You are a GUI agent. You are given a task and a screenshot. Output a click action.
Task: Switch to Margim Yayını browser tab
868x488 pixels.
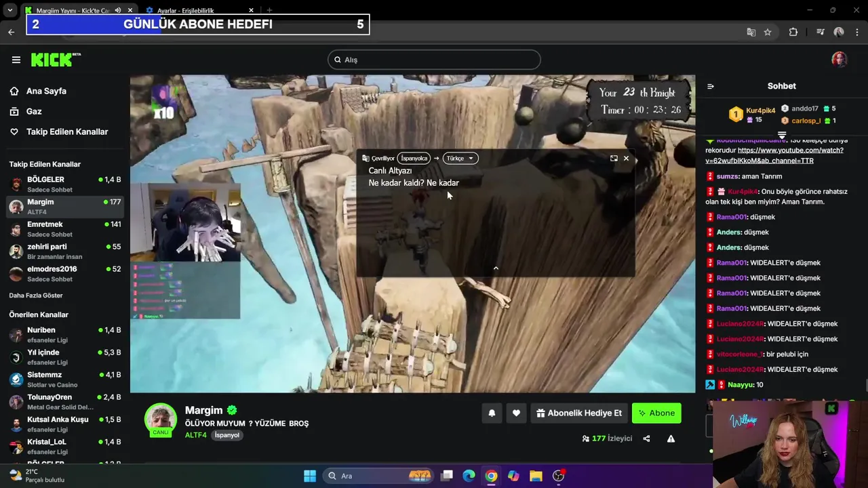coord(72,11)
